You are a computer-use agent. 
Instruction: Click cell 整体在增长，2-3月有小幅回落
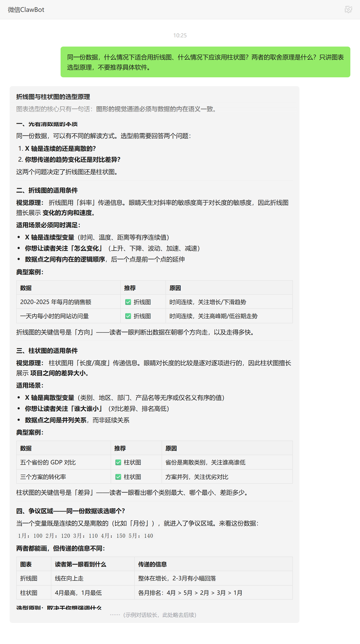coord(213,578)
